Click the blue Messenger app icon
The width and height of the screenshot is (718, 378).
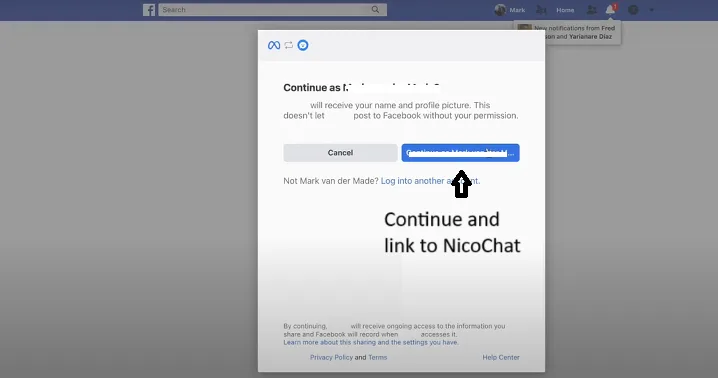point(303,45)
